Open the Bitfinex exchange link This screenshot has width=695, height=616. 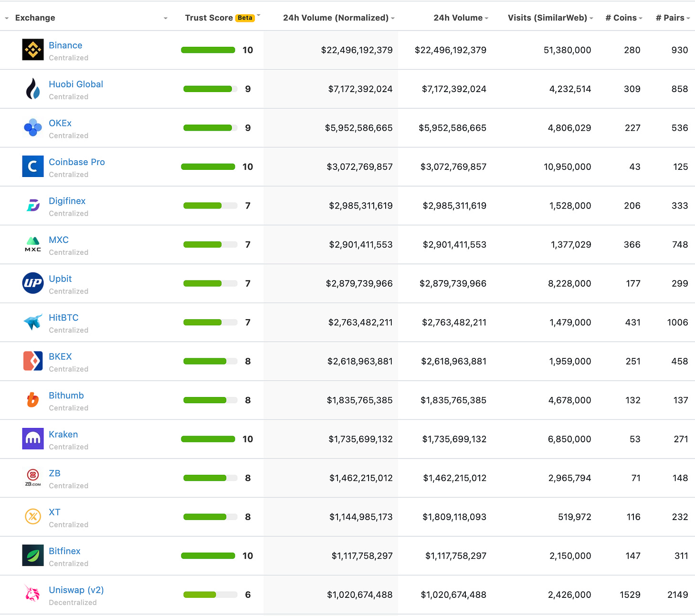64,551
